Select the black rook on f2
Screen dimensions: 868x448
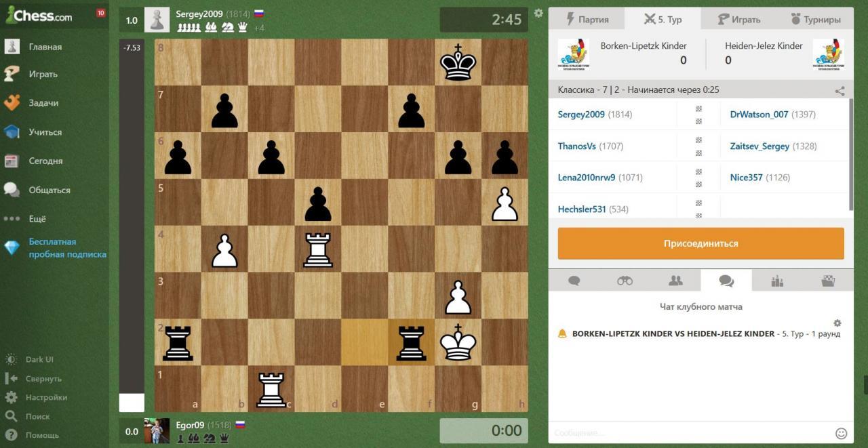click(411, 342)
